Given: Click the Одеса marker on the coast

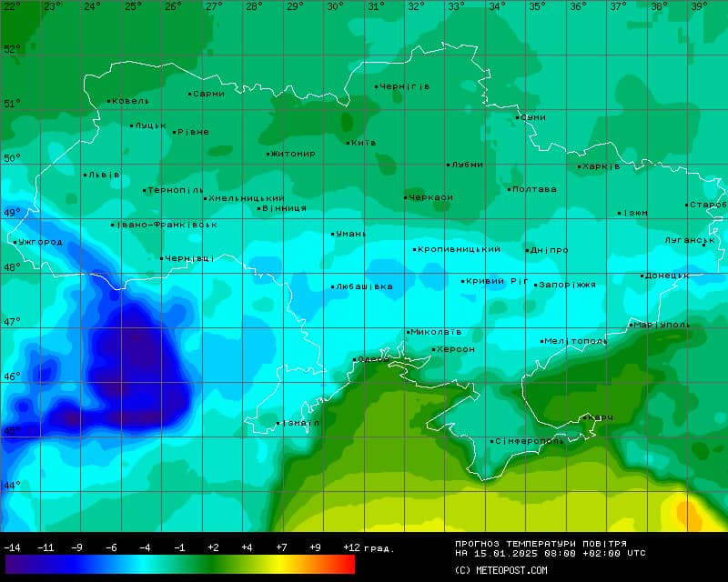Looking at the screenshot, I should pos(355,360).
